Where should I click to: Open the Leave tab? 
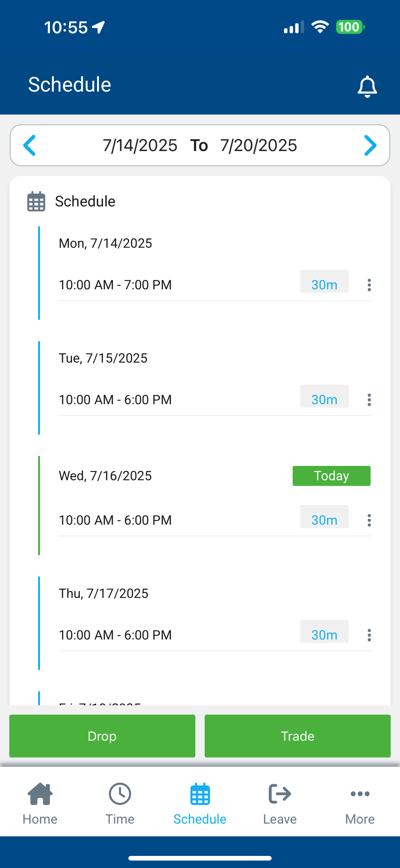[280, 803]
